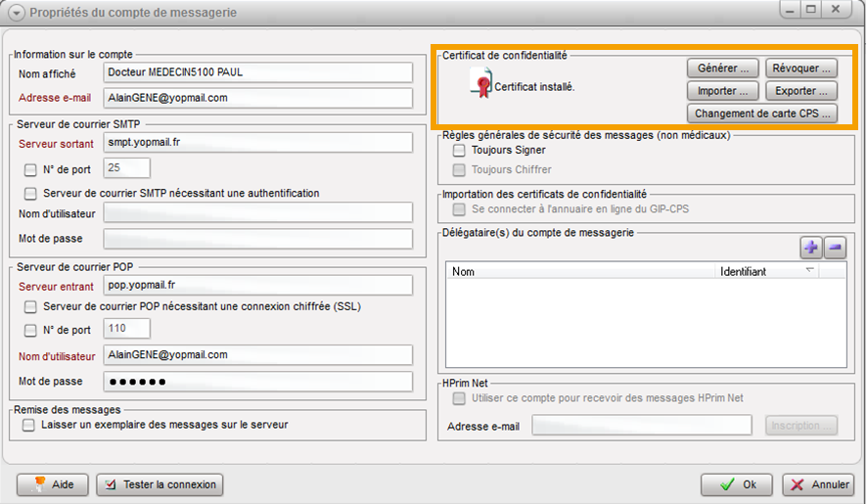Click the certificate seal icon
The image size is (867, 504).
tap(480, 86)
